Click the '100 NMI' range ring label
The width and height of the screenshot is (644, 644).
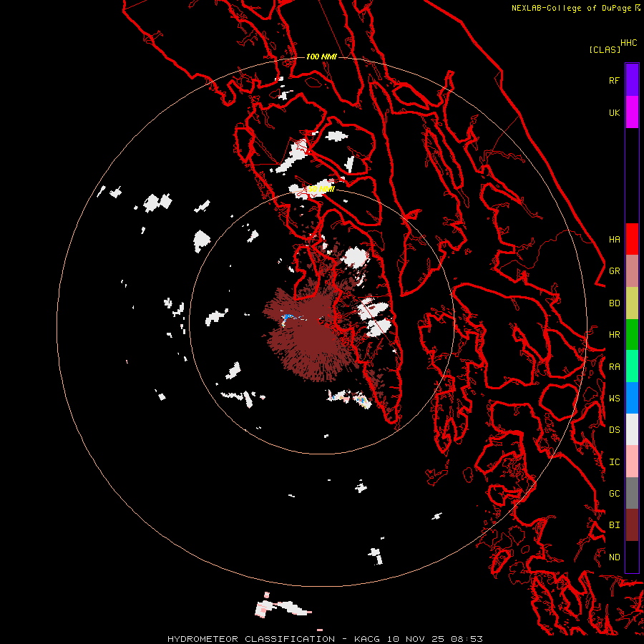pyautogui.click(x=321, y=57)
